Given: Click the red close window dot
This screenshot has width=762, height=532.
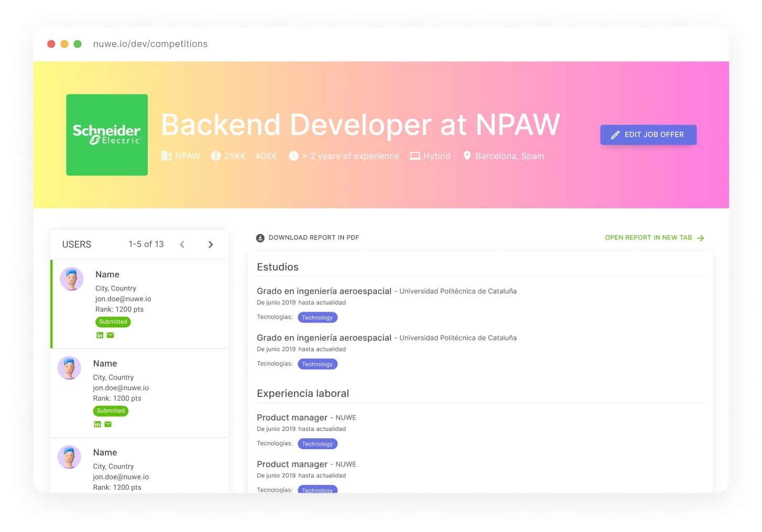Looking at the screenshot, I should click(51, 44).
